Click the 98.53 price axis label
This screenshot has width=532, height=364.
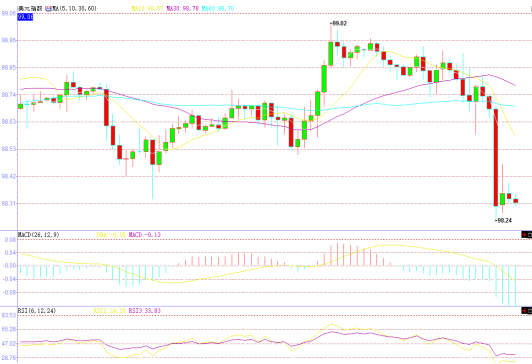(x=8, y=149)
